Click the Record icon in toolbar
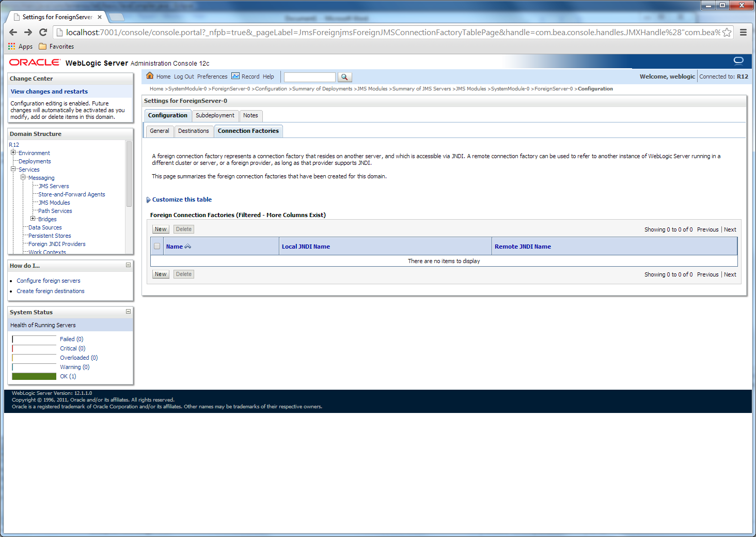 (x=235, y=76)
